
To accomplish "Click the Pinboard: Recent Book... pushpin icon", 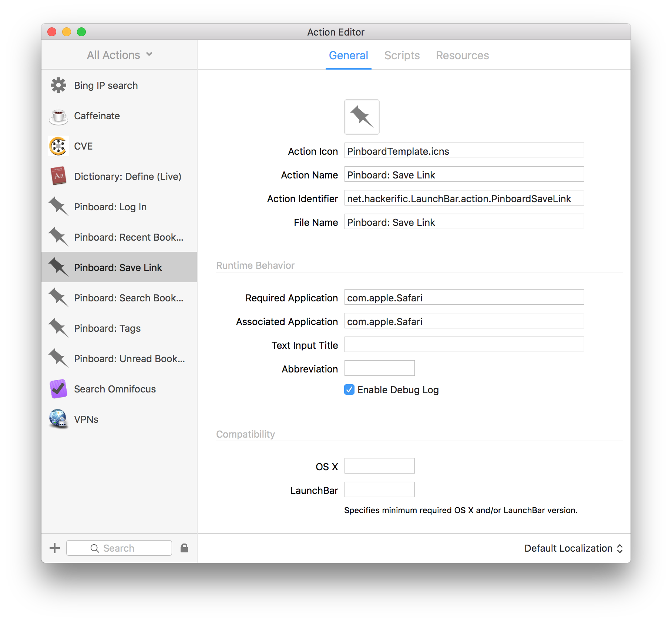I will pos(58,237).
